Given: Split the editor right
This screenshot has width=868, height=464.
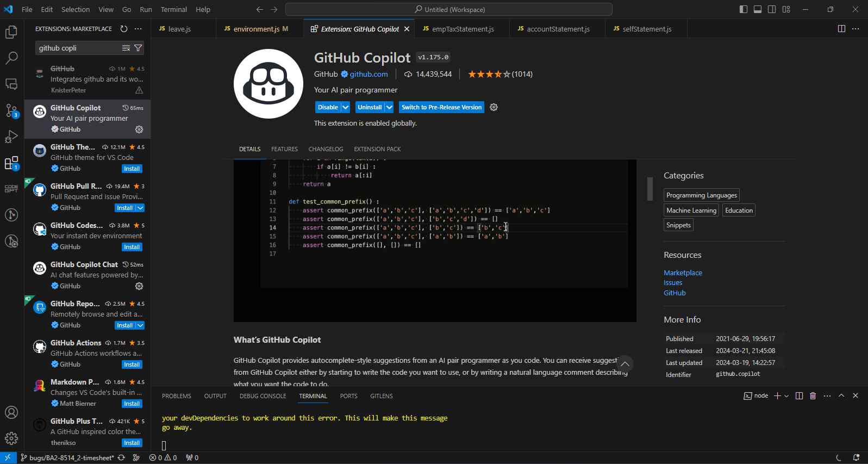Looking at the screenshot, I should (x=841, y=29).
